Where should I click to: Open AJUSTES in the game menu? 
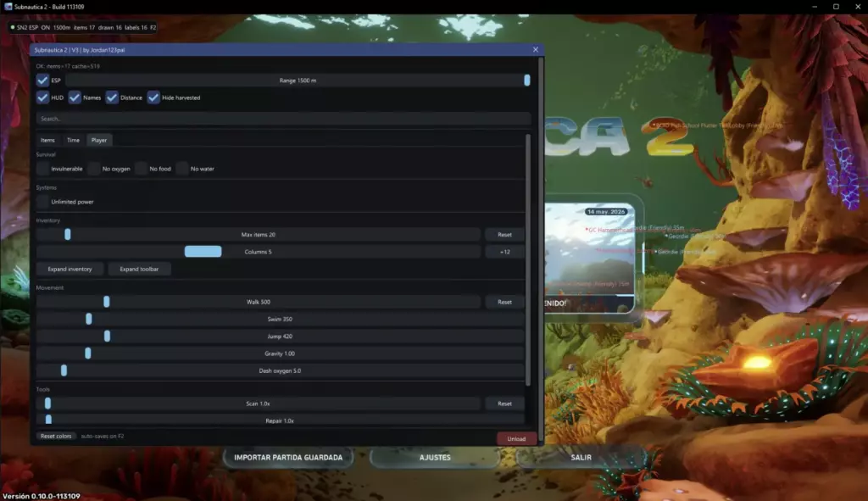click(435, 457)
